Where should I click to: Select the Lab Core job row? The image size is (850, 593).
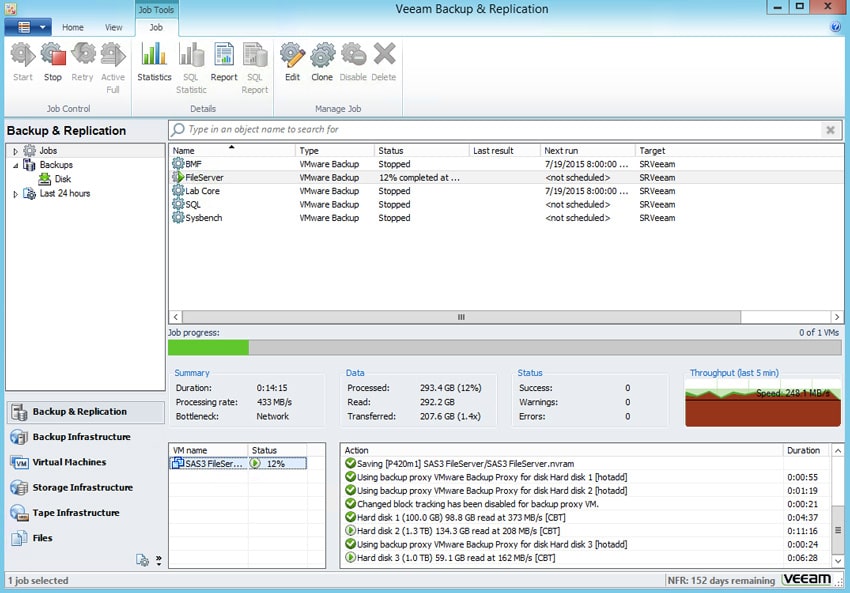click(x=506, y=191)
